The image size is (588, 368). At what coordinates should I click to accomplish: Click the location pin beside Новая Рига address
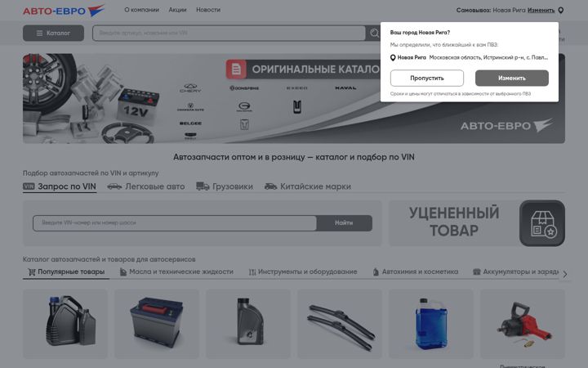click(393, 58)
